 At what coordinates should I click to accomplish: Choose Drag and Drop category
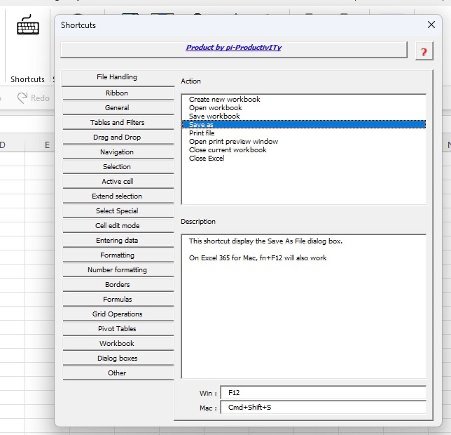click(118, 137)
